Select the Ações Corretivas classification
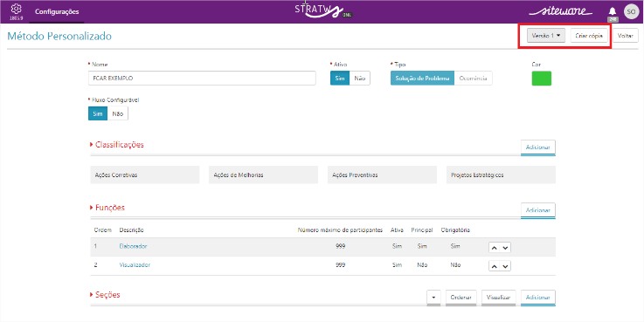 [x=144, y=175]
